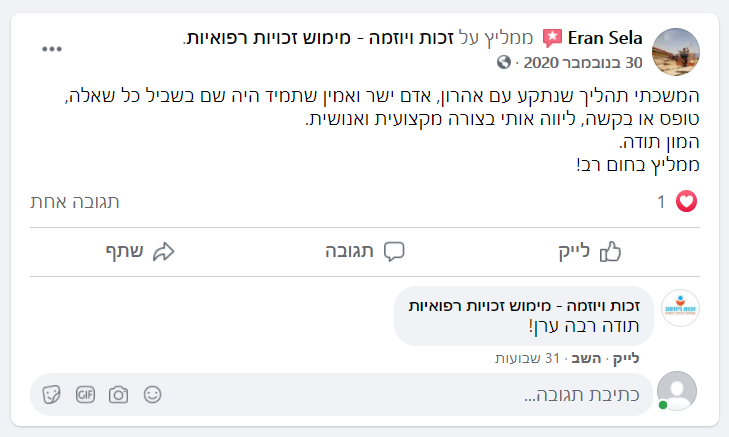The height and width of the screenshot is (437, 729).
Task: Click the red recommendation star icon
Action: (552, 38)
